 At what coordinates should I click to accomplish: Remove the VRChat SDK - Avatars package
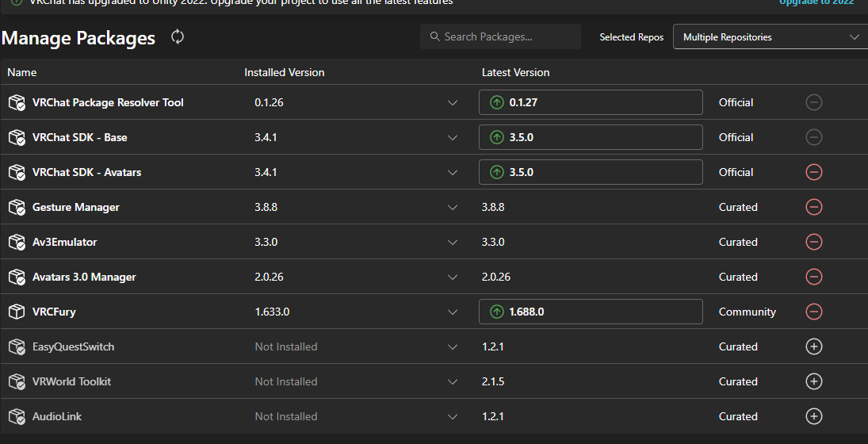813,172
